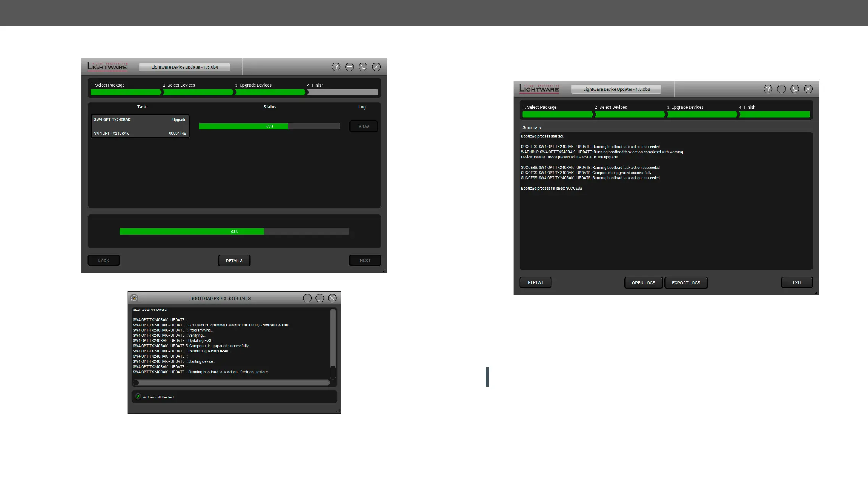Click the Task column header

142,107
